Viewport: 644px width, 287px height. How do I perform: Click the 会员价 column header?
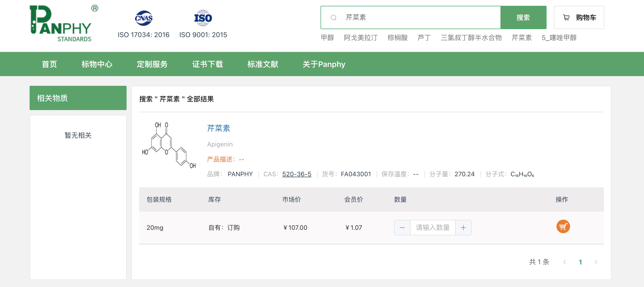[354, 199]
